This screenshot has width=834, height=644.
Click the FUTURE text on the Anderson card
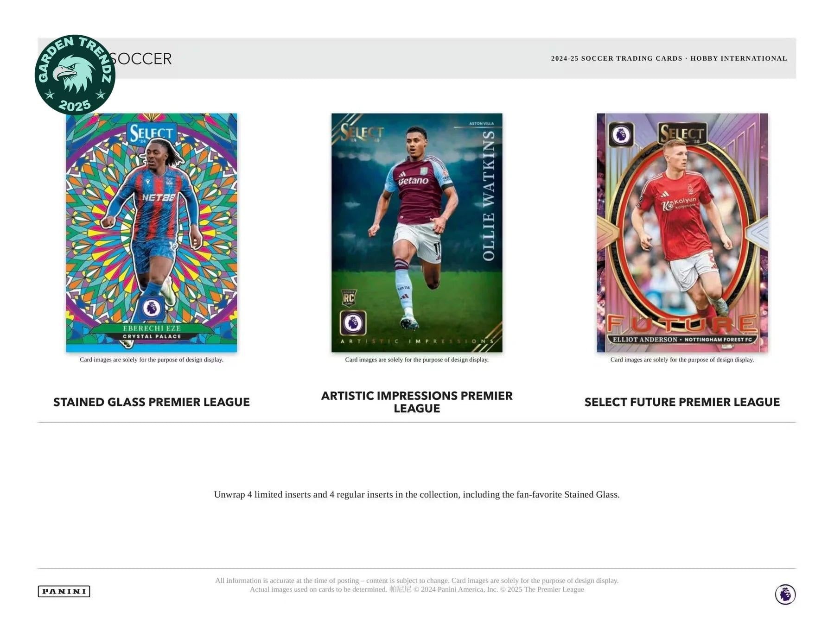click(682, 323)
